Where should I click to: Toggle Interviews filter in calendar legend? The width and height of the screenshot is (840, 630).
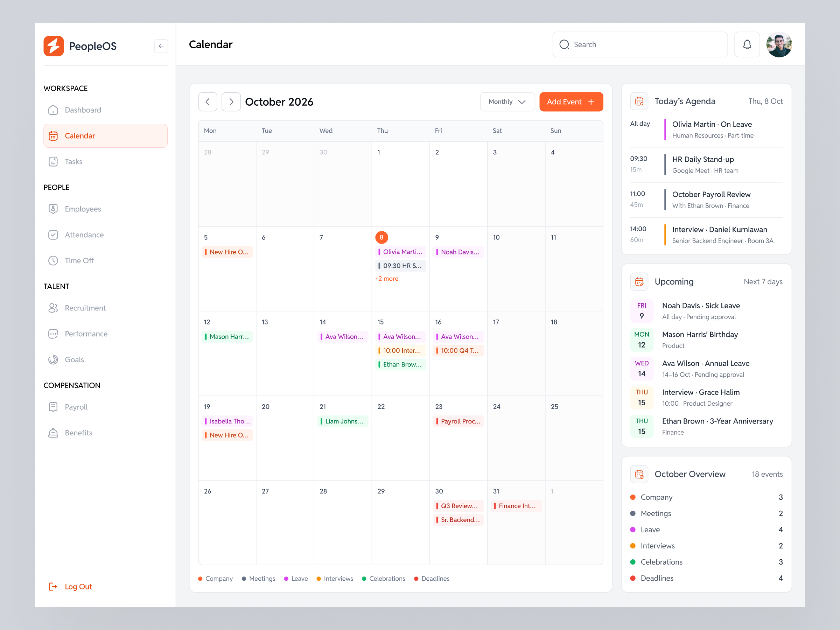click(x=335, y=579)
